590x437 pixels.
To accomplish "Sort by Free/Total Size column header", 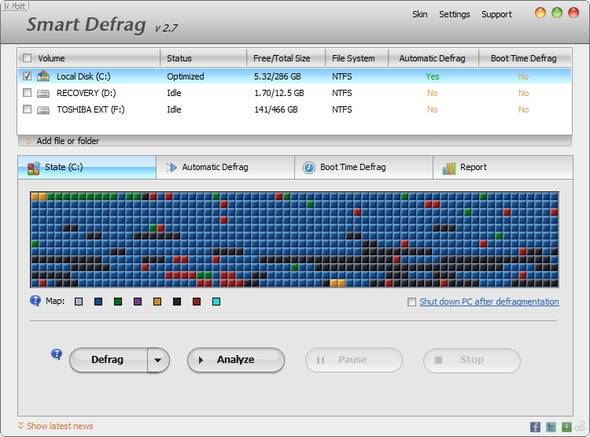I will [x=286, y=58].
